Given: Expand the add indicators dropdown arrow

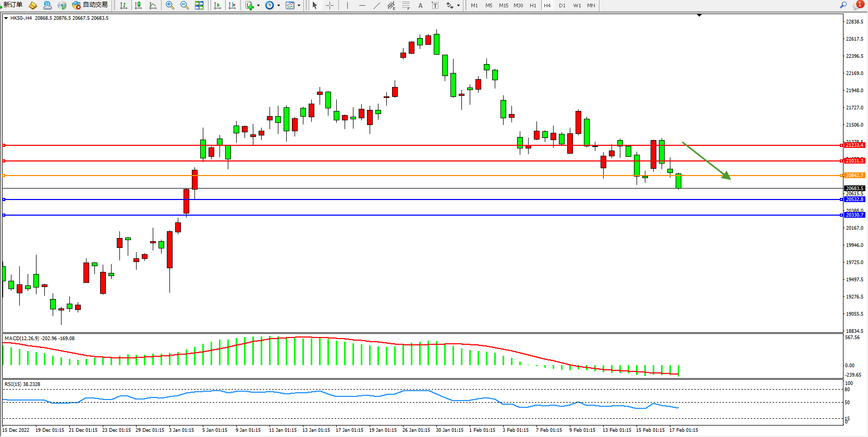Looking at the screenshot, I should [x=258, y=6].
